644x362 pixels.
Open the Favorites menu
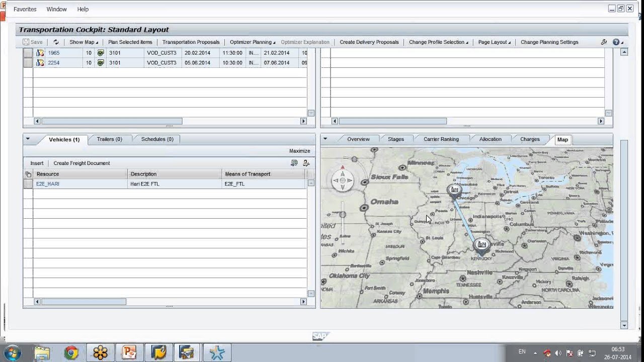pyautogui.click(x=25, y=9)
